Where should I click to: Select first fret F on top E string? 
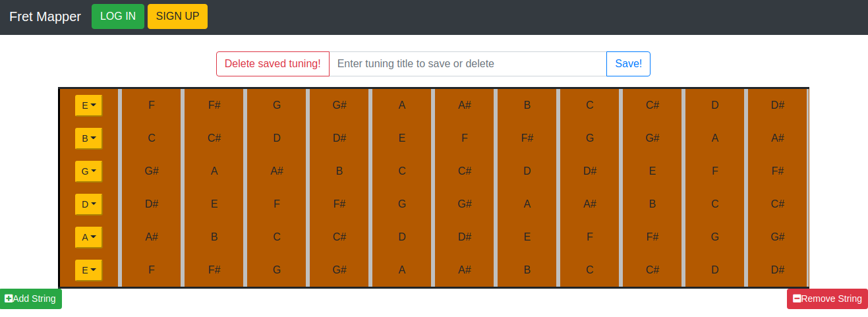click(152, 105)
